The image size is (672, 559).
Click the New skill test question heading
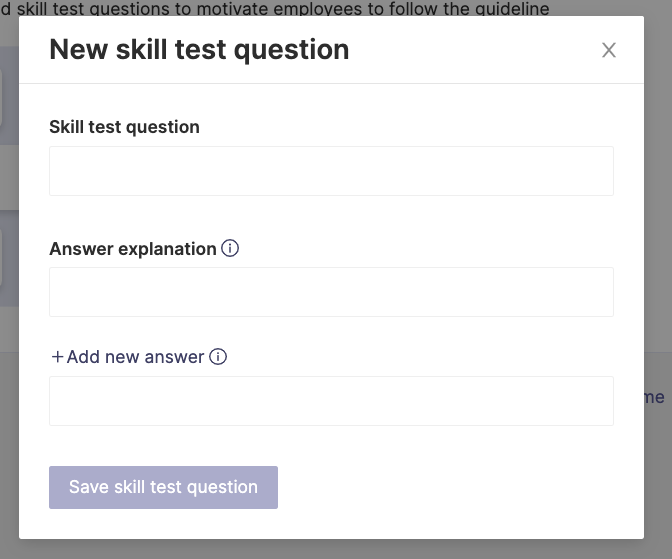click(x=199, y=49)
